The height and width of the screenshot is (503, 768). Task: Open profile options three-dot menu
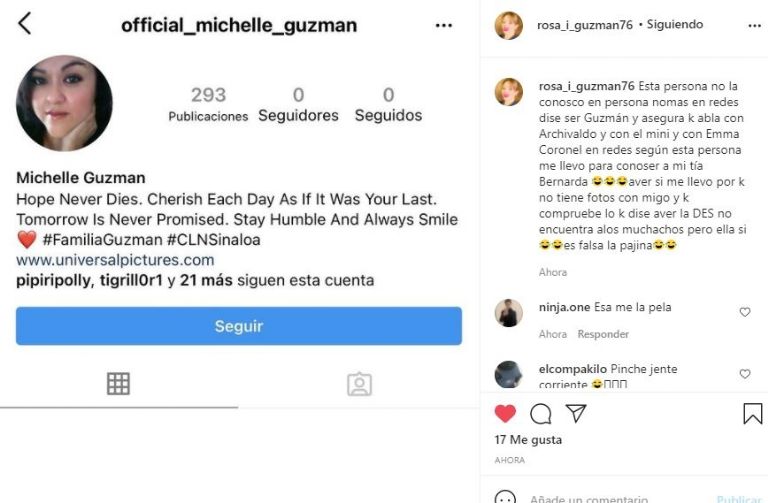point(444,25)
